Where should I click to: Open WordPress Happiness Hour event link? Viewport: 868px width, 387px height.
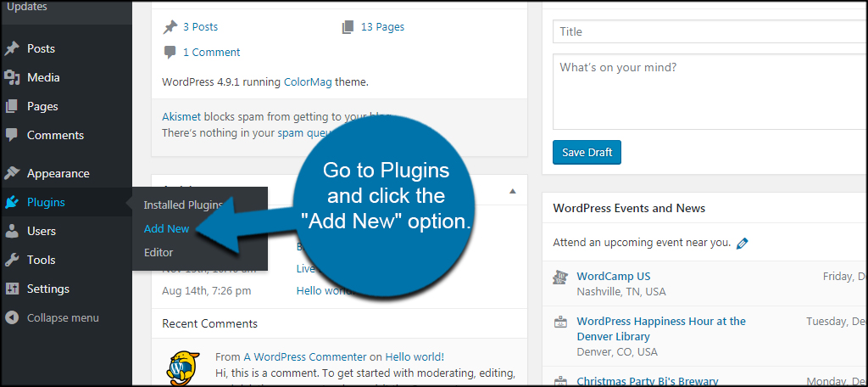pyautogui.click(x=661, y=328)
